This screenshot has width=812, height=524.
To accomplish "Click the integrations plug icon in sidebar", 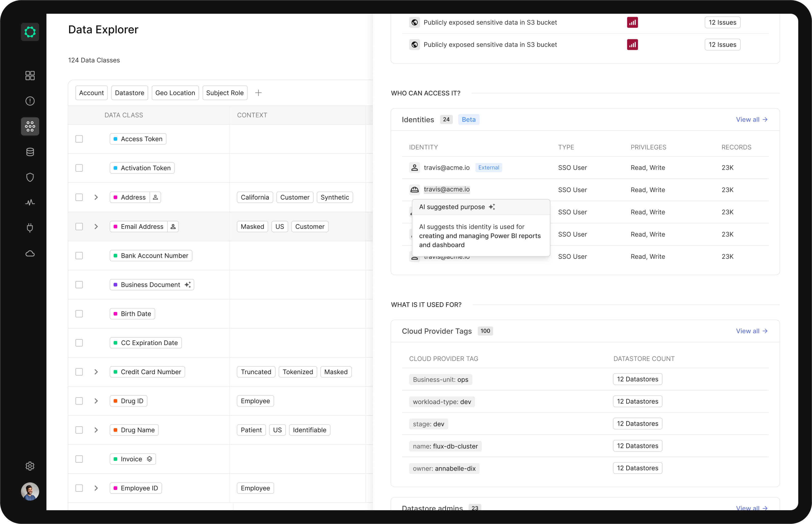I will (x=30, y=228).
